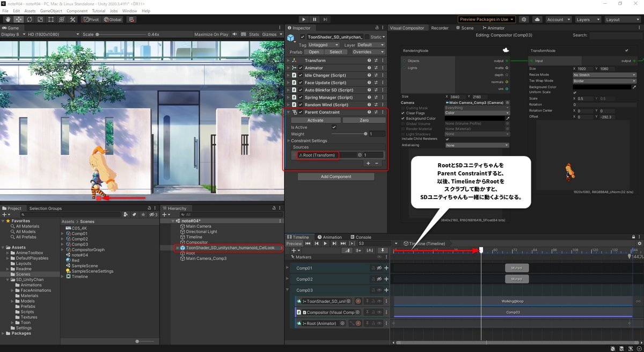The width and height of the screenshot is (644, 352).
Task: Collapse Comp03 track group
Action: click(287, 290)
